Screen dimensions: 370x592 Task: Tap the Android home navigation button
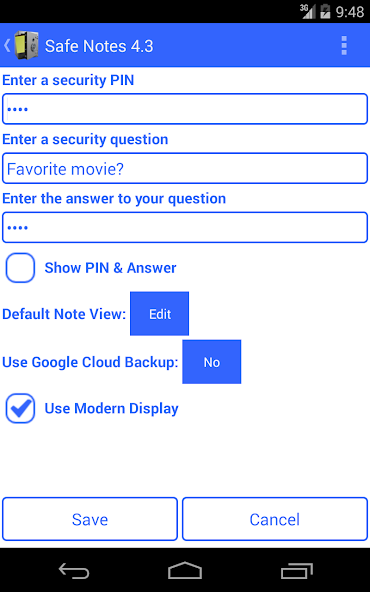(185, 570)
